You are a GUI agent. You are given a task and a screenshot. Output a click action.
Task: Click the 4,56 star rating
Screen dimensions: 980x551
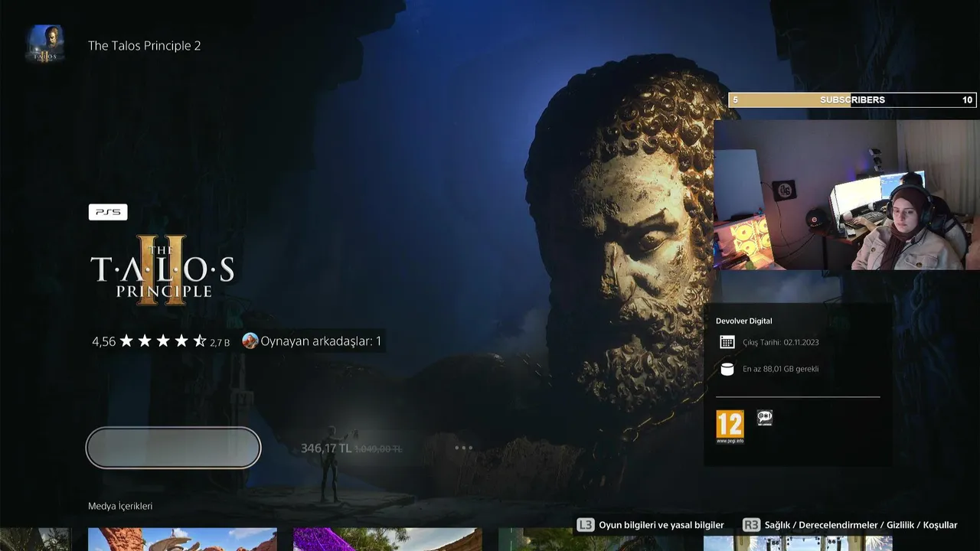point(149,341)
